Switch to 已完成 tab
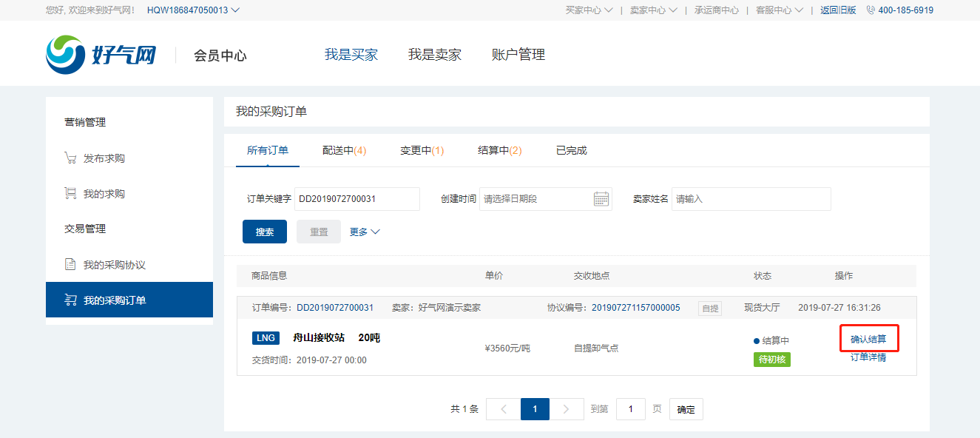This screenshot has width=980, height=438. pyautogui.click(x=571, y=150)
